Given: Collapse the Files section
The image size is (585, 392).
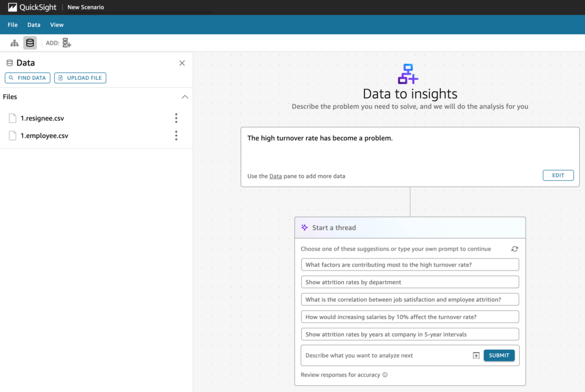Looking at the screenshot, I should click(x=185, y=96).
